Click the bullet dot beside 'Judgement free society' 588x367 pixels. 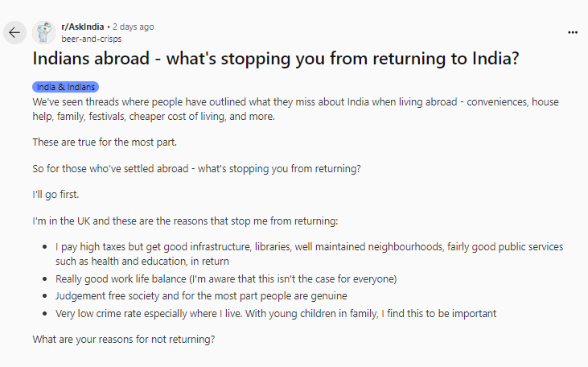[x=43, y=296]
